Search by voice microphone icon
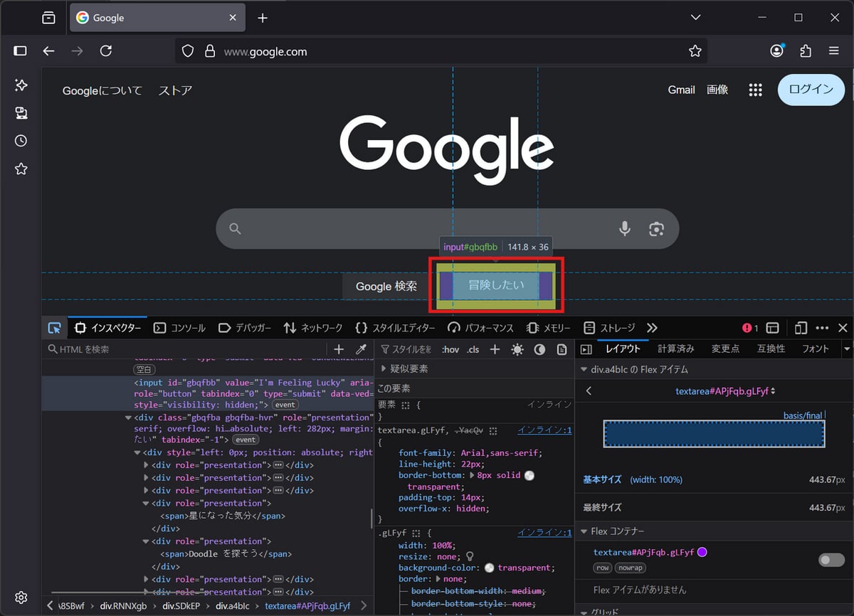The width and height of the screenshot is (854, 616). (625, 229)
